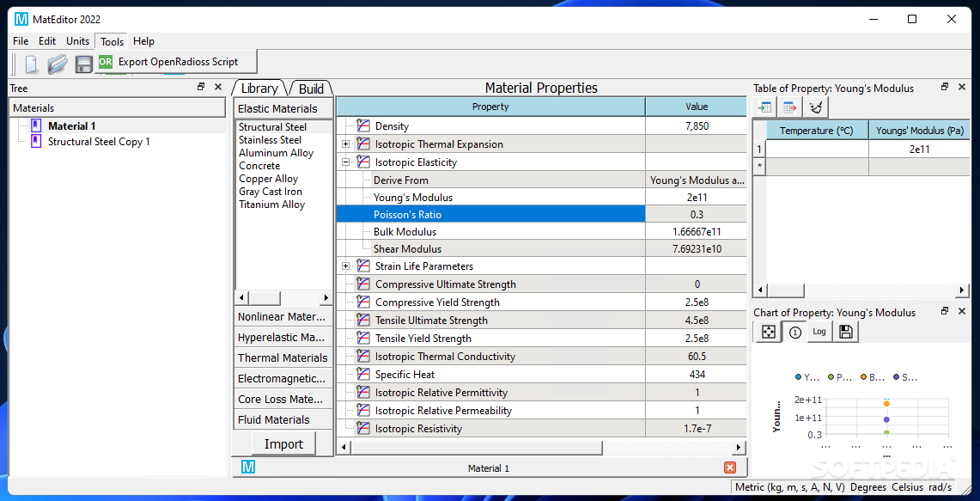Switch to the Library tab
This screenshot has width=980, height=501.
pos(259,89)
